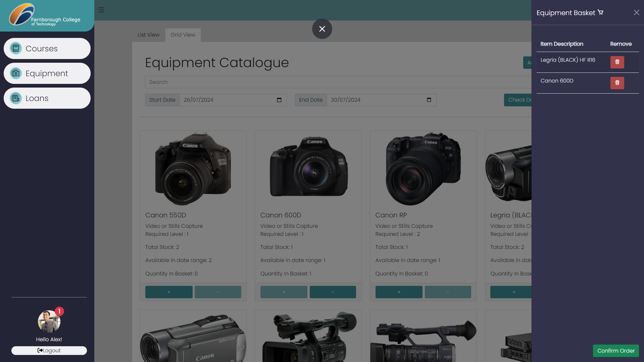The width and height of the screenshot is (644, 362).
Task: Select the Grid View tab
Action: pyautogui.click(x=183, y=35)
